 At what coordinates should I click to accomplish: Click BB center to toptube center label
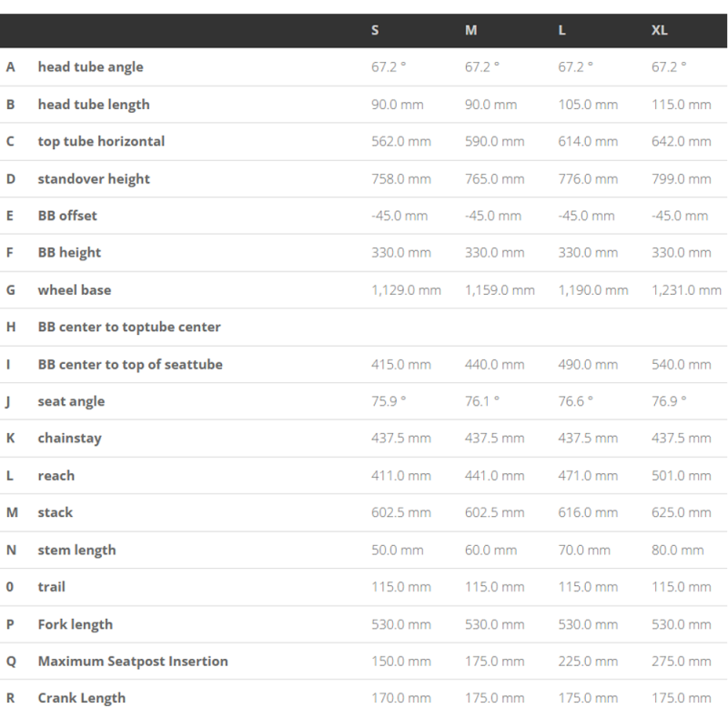(x=129, y=327)
